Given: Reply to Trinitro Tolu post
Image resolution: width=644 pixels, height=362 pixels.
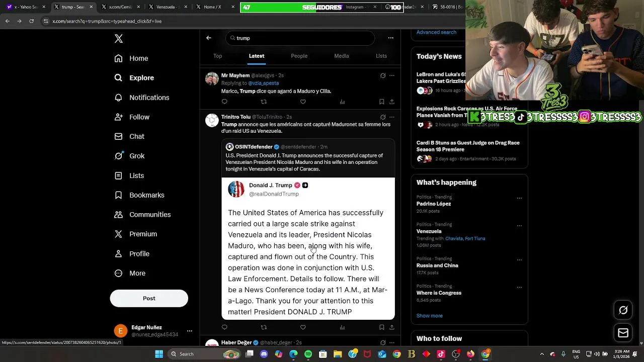Looking at the screenshot, I should pos(224,327).
